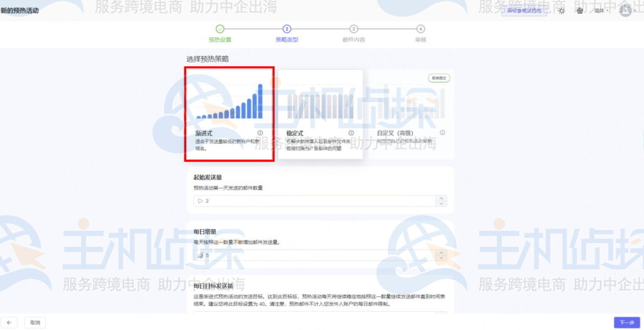Click the play icon in 起始发送量 field
This screenshot has height=330, width=644.
pyautogui.click(x=201, y=201)
